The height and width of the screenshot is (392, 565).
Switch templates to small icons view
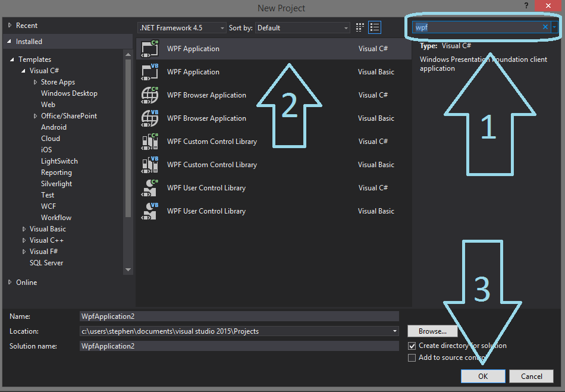[x=359, y=27]
